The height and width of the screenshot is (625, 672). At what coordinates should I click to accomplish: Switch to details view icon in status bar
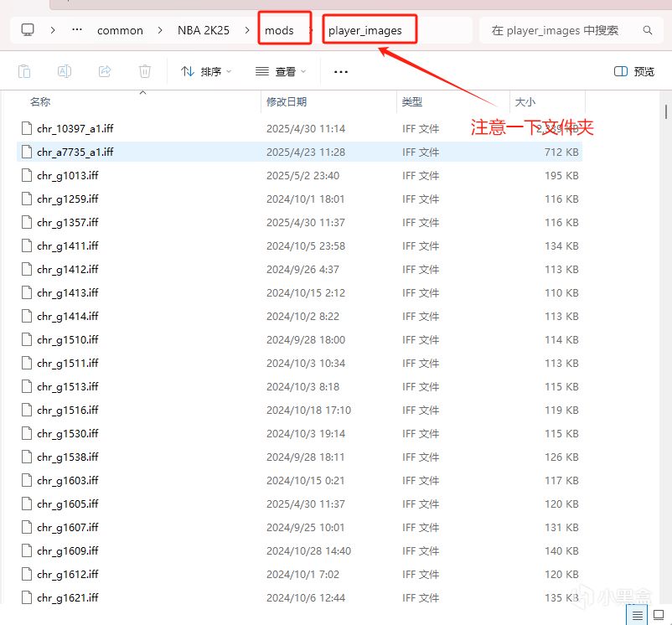click(x=637, y=616)
